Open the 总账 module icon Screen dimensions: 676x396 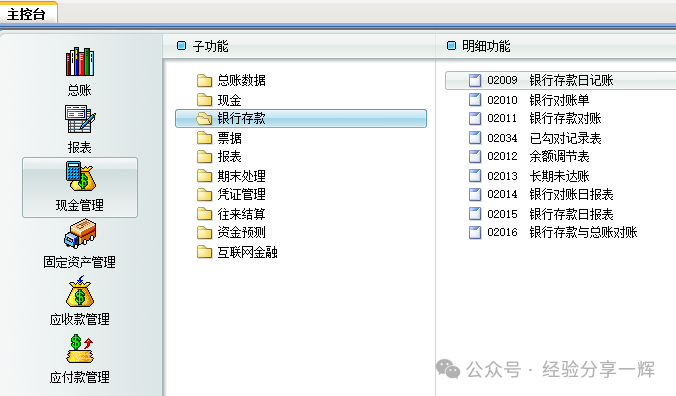(80, 62)
